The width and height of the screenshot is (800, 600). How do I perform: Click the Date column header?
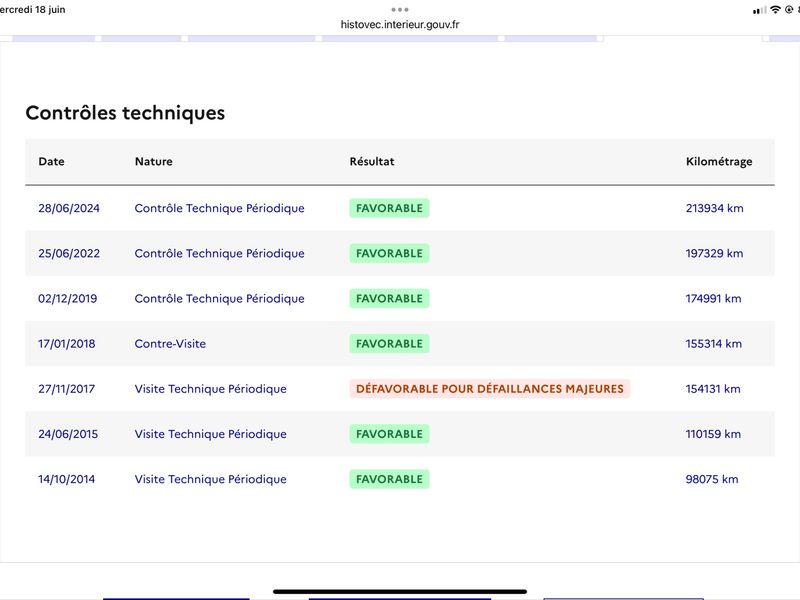52,161
